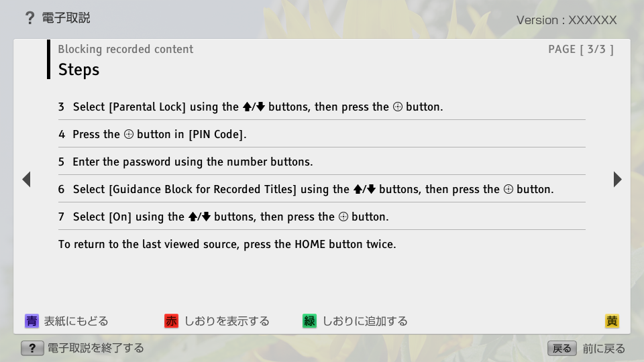This screenshot has height=362, width=644.
Task: Select 表紙にもどる to return to cover
Action: pos(76,321)
